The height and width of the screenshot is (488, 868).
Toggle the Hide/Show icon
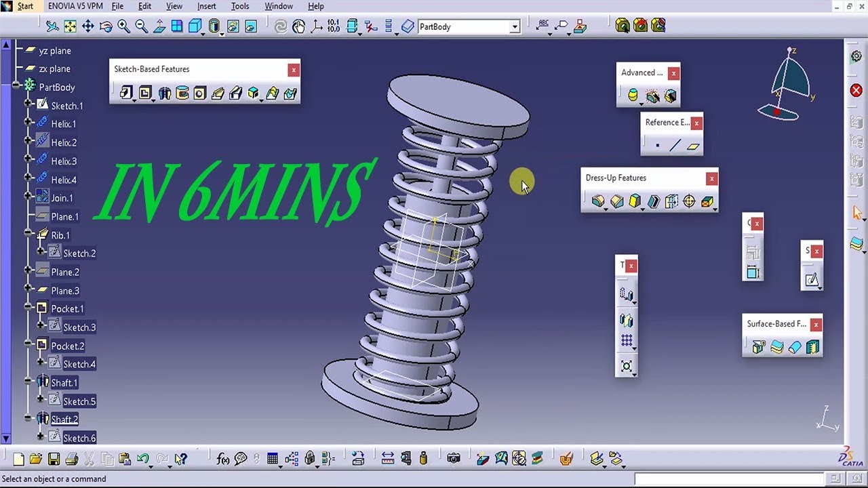[x=233, y=26]
